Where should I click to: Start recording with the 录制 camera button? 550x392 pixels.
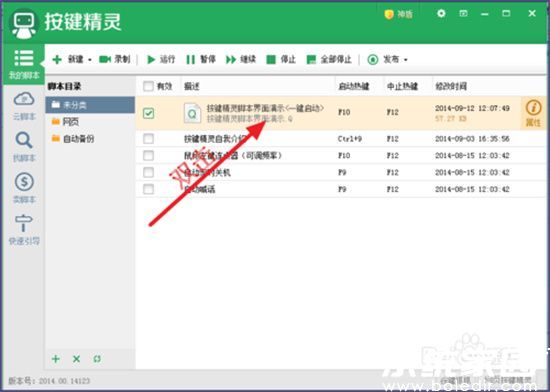115,59
